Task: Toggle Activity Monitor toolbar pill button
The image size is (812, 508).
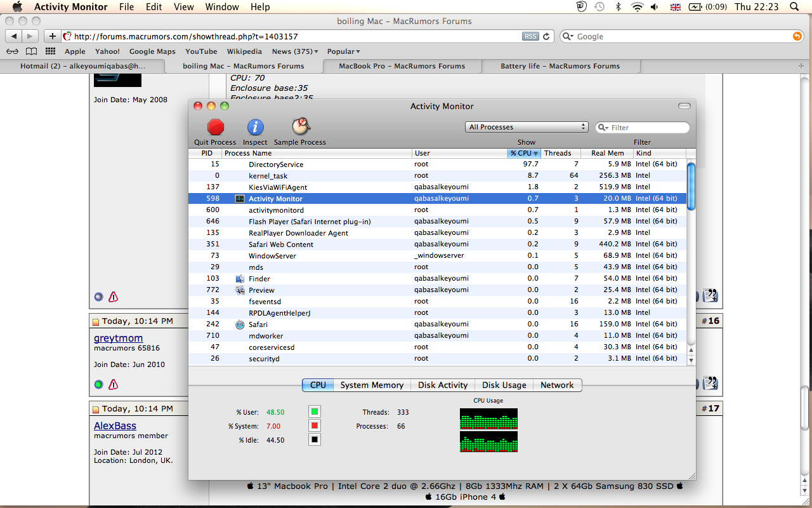Action: [x=684, y=106]
